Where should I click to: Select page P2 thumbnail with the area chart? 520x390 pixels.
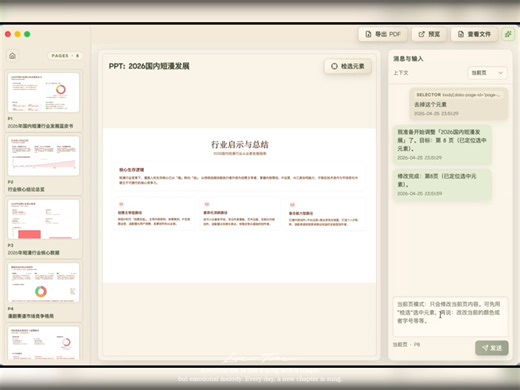point(43,156)
